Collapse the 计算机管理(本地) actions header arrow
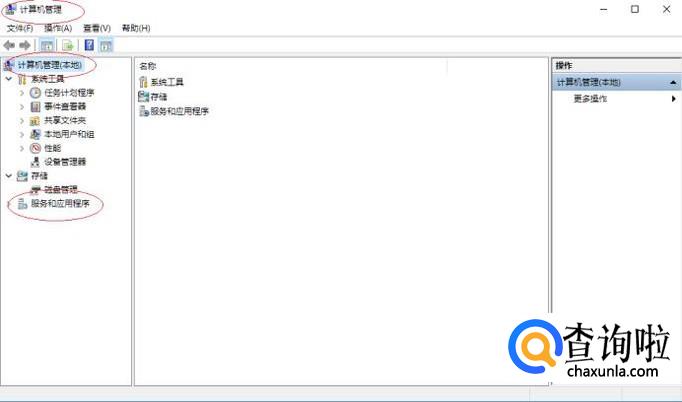This screenshot has width=682, height=402. point(673,82)
